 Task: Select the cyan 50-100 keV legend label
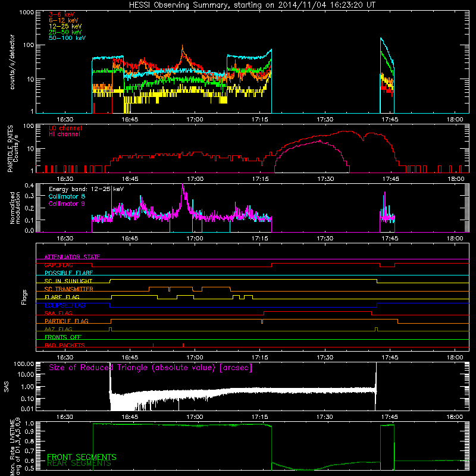pyautogui.click(x=67, y=38)
